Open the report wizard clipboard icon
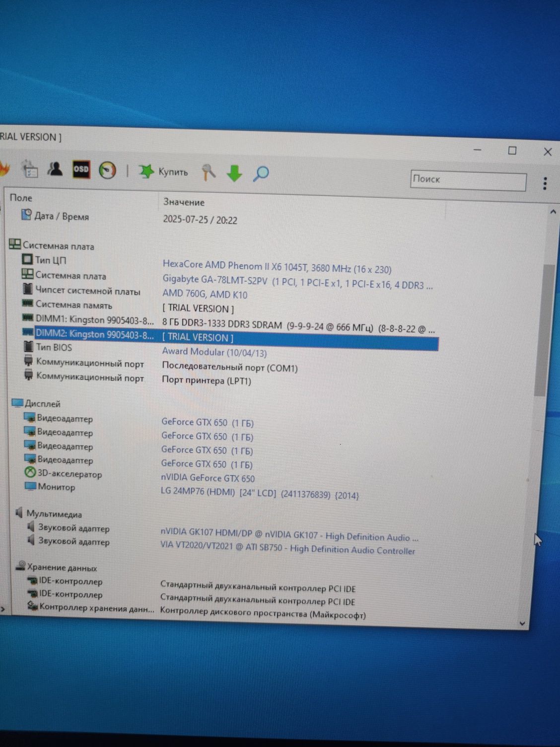Screen dimensions: 560x747 click(x=30, y=169)
